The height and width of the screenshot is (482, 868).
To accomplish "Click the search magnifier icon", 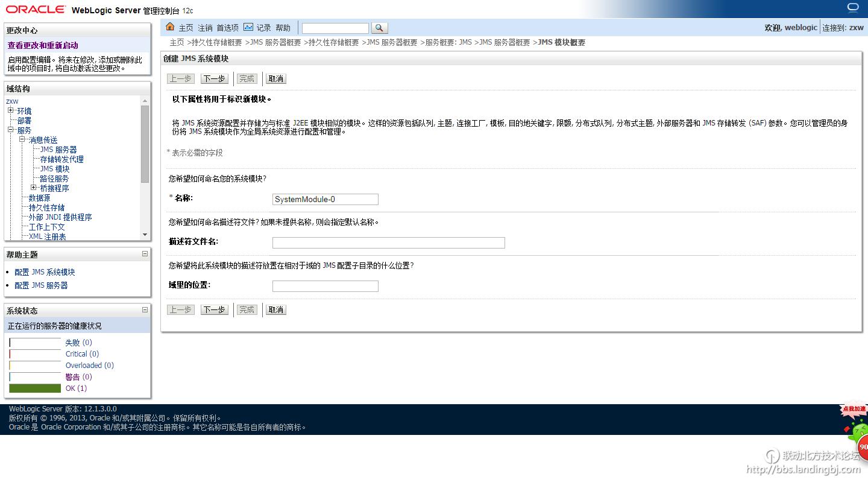I will click(x=379, y=28).
